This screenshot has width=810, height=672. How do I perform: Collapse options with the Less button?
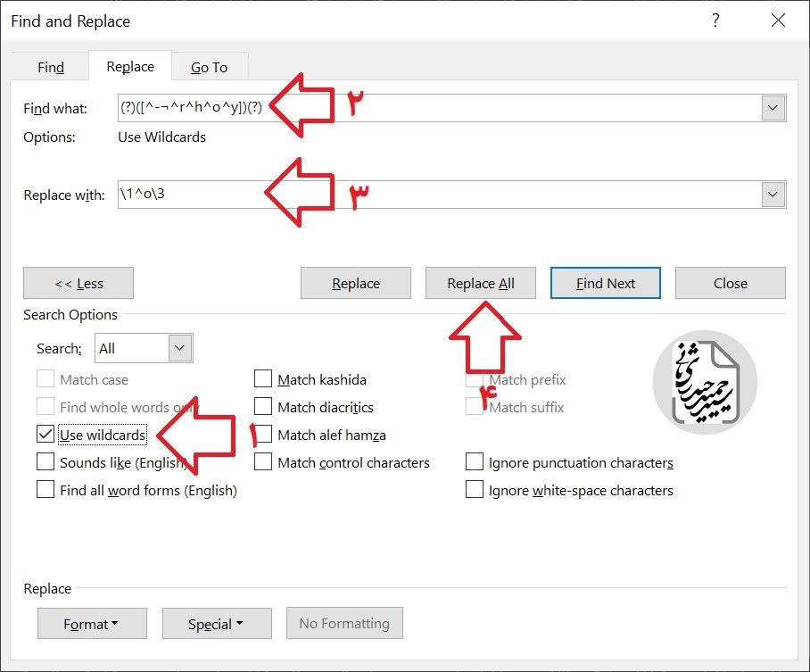(79, 283)
